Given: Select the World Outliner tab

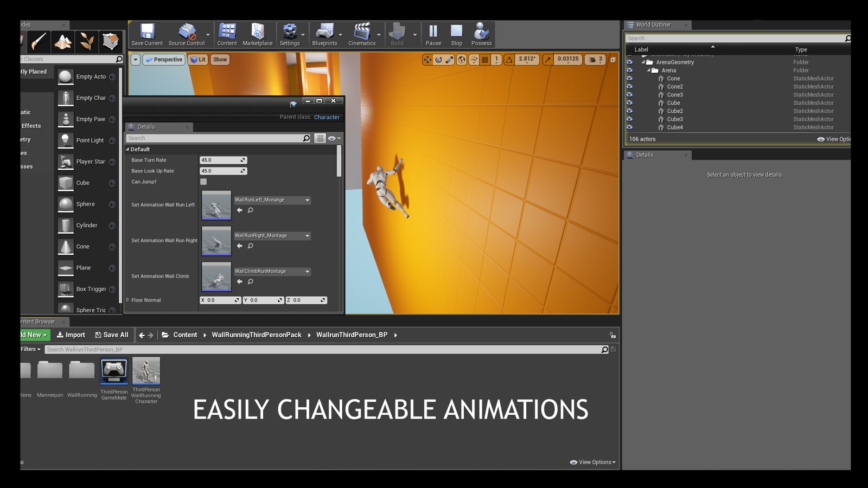Looking at the screenshot, I should [653, 24].
